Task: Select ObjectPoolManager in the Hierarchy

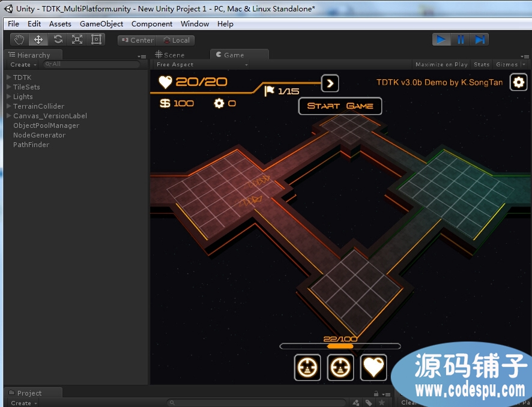Action: [46, 125]
